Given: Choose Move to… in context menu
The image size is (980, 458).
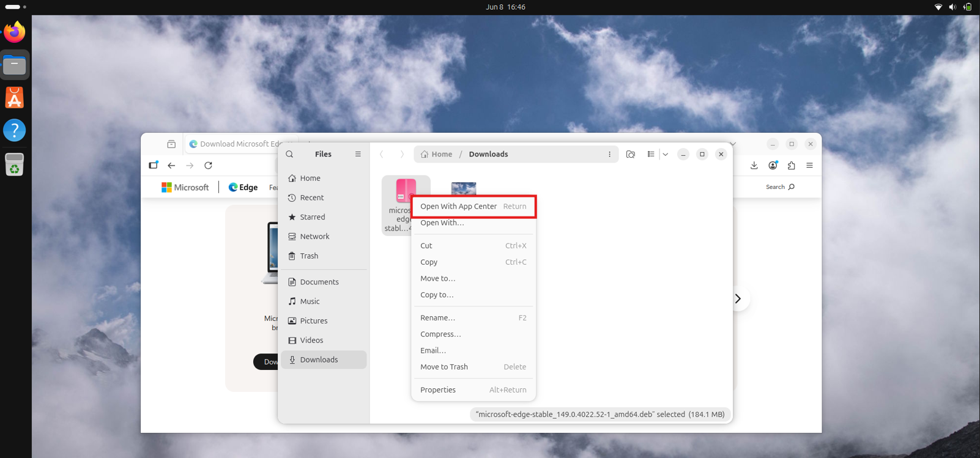Looking at the screenshot, I should 473,278.
